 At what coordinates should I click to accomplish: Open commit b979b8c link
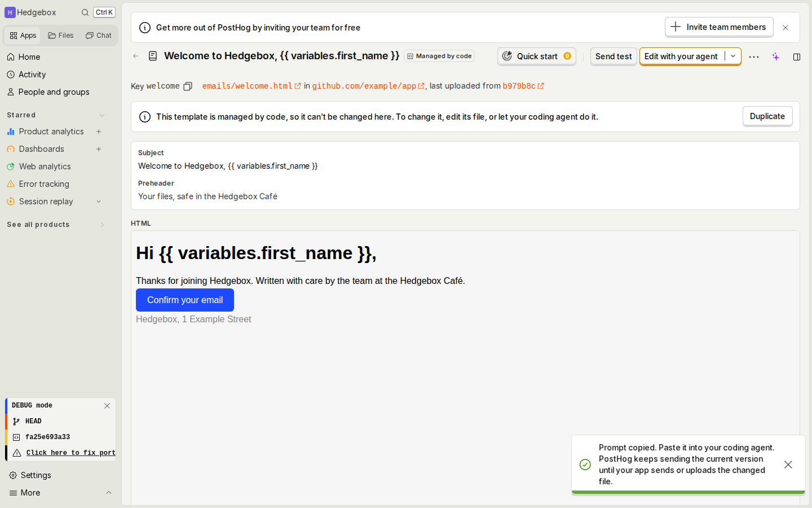pos(523,86)
